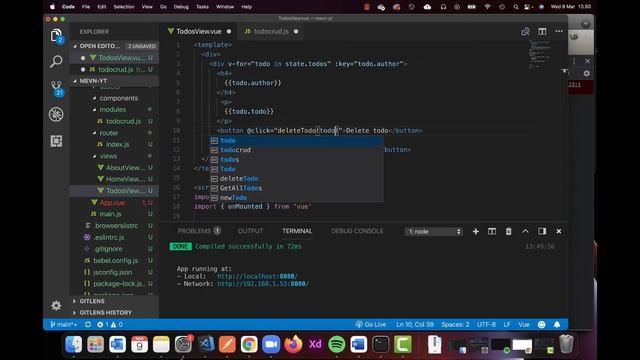Image resolution: width=640 pixels, height=360 pixels.
Task: Choose deleteTodo from autocomplete suggestions
Action: pos(296,178)
